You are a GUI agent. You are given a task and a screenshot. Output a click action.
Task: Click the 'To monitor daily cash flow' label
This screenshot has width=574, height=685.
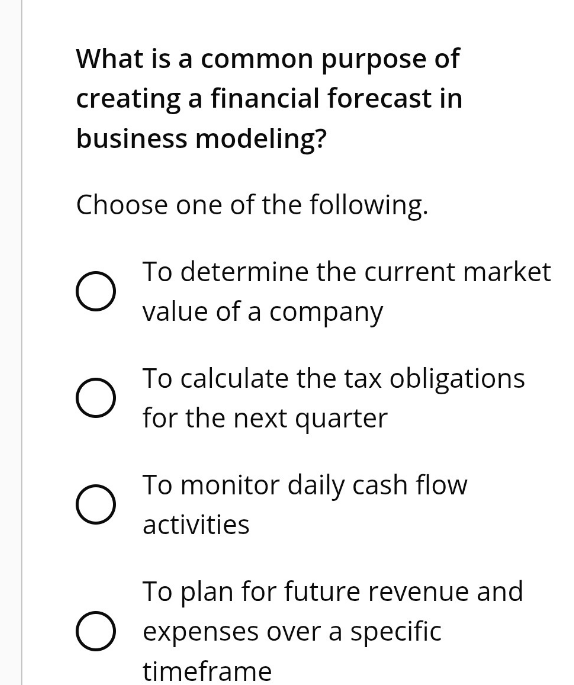click(x=305, y=486)
